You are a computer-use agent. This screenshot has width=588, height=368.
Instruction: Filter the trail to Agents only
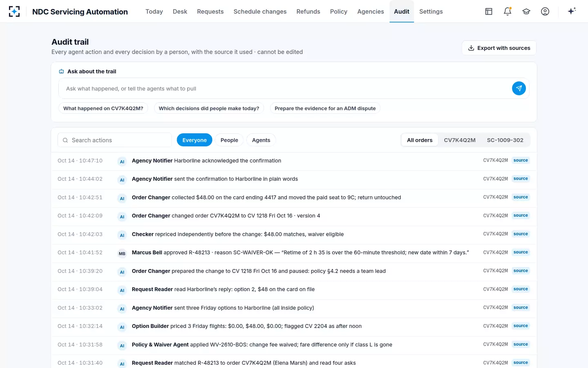coord(261,140)
